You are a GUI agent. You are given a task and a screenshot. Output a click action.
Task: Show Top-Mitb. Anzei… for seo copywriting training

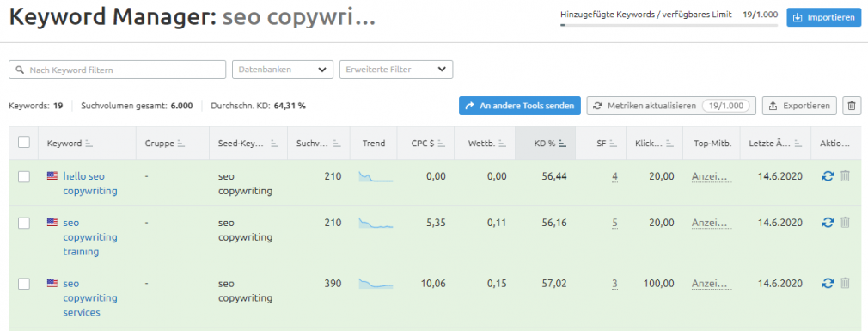(x=712, y=223)
